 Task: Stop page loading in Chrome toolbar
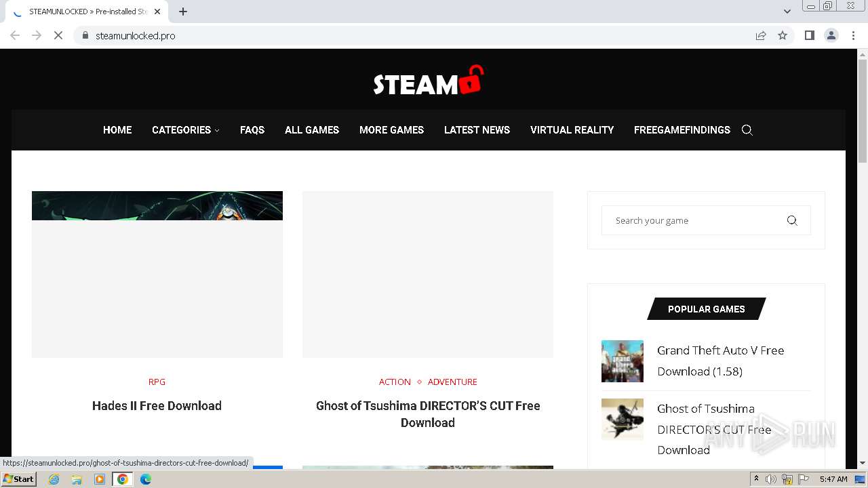click(x=58, y=35)
